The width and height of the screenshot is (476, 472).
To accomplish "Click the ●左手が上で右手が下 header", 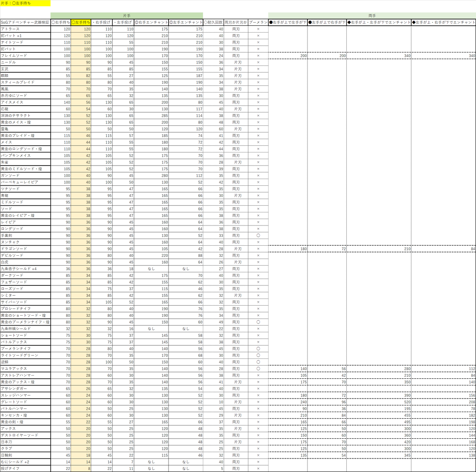I will tap(327, 22).
